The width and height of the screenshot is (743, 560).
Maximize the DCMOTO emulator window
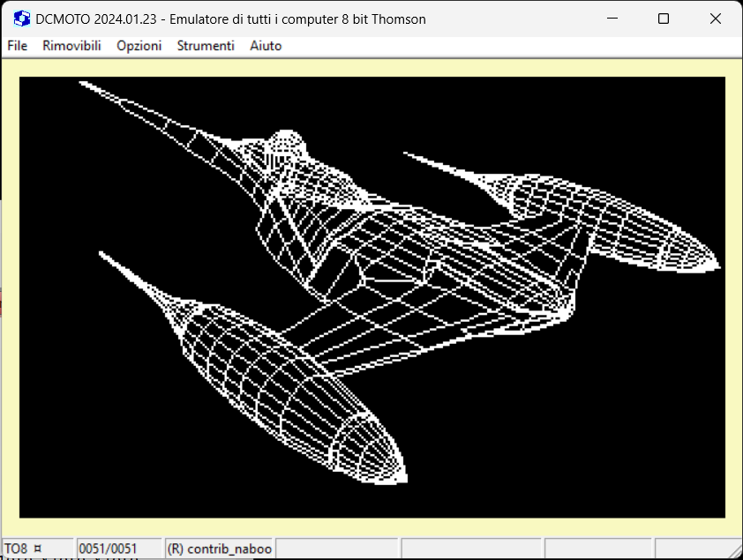[664, 19]
